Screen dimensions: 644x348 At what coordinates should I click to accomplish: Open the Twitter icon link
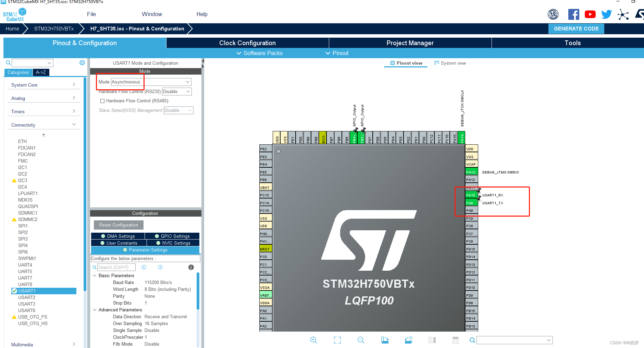click(606, 14)
